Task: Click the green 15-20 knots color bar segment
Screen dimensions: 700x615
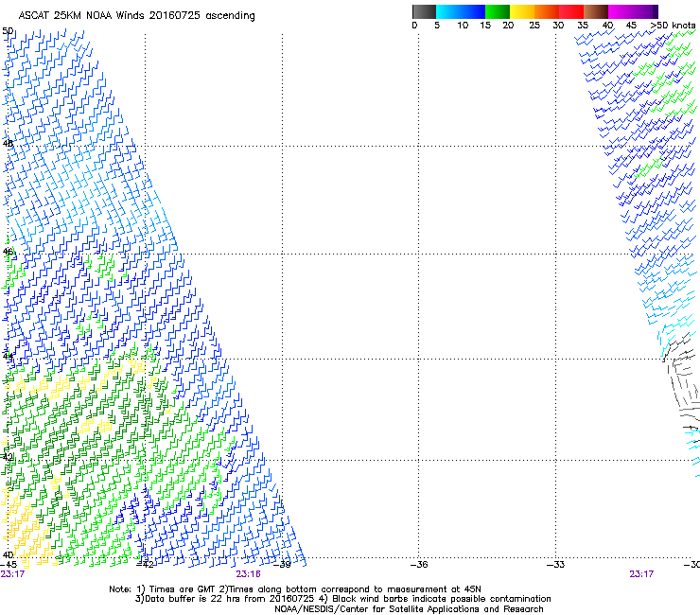Action: [498, 11]
